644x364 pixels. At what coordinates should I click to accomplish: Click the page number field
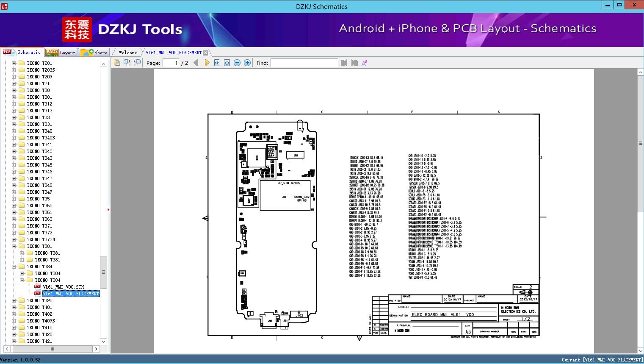(171, 63)
